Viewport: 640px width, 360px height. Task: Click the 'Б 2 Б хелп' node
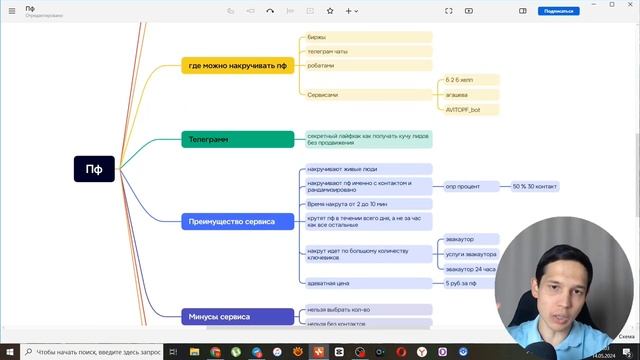(x=471, y=80)
